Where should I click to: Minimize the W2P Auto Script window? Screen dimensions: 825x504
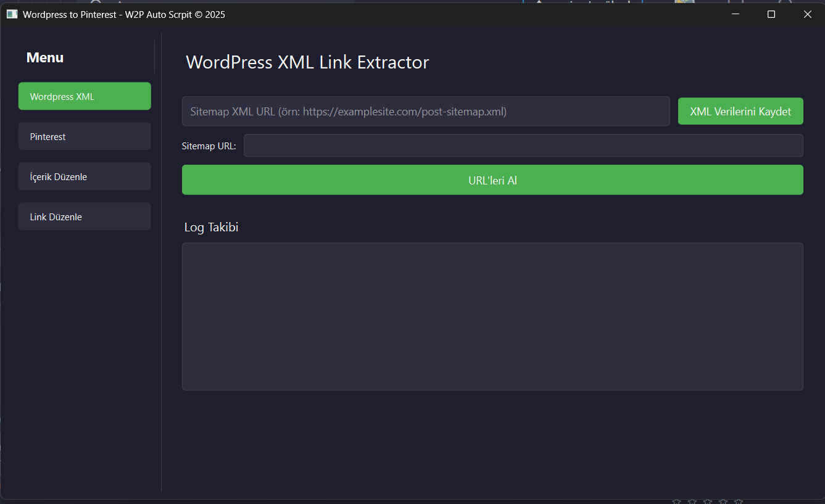pyautogui.click(x=735, y=14)
